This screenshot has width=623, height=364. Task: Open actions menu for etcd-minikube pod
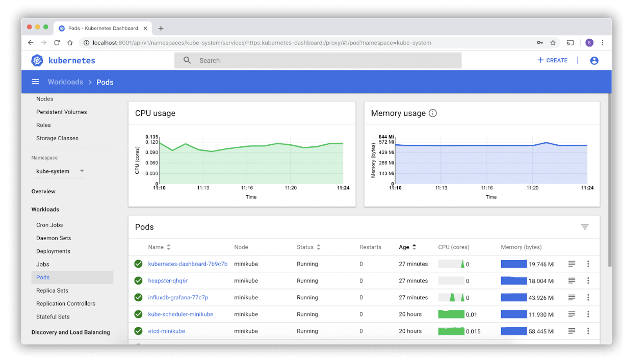pos(588,331)
